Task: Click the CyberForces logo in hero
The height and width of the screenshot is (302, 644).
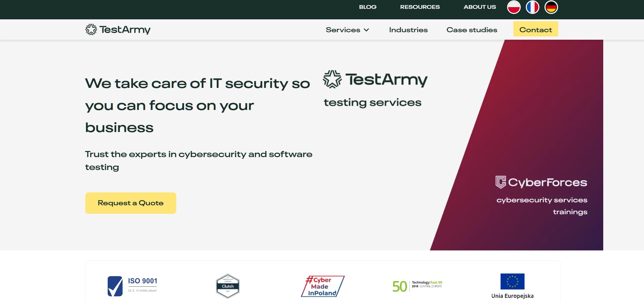Action: (x=541, y=182)
